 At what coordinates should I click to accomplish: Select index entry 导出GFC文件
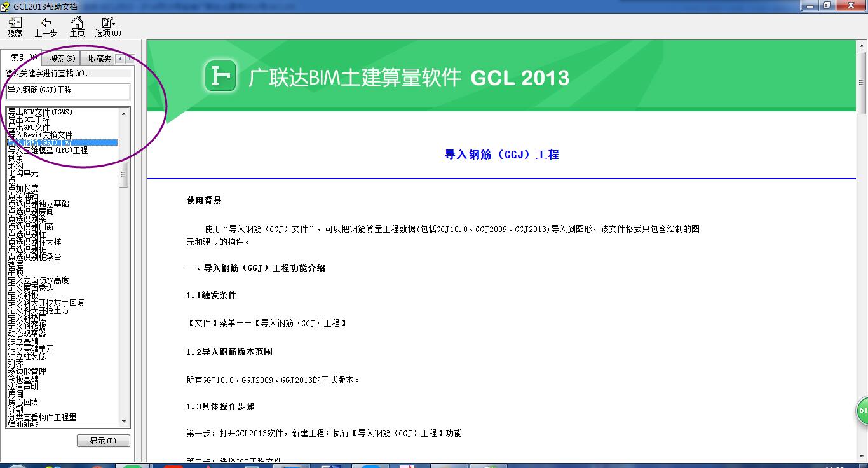[29, 127]
